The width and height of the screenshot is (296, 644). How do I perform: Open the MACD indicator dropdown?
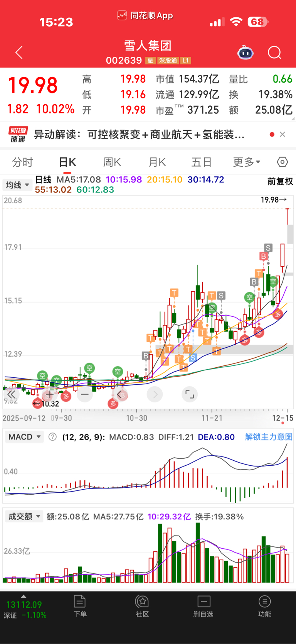(x=25, y=437)
